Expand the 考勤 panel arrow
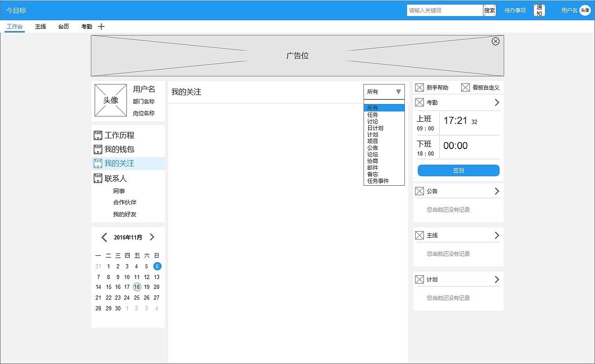The height and width of the screenshot is (364, 595). [497, 102]
